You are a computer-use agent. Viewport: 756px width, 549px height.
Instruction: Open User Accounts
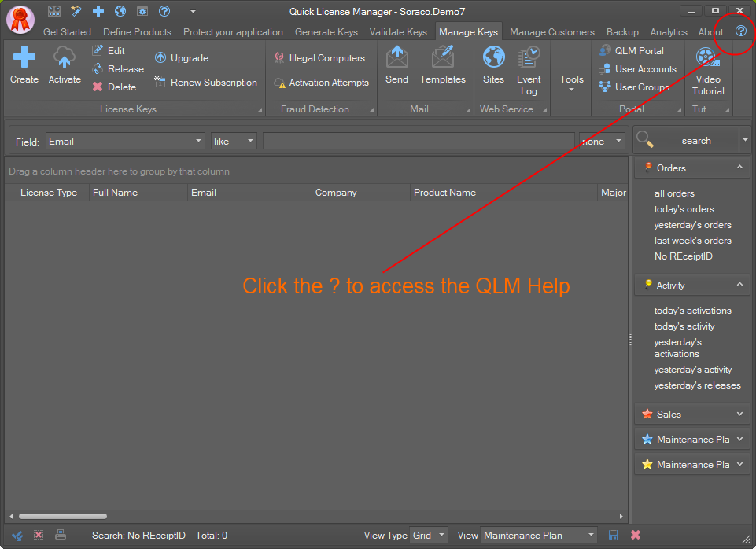(x=637, y=69)
